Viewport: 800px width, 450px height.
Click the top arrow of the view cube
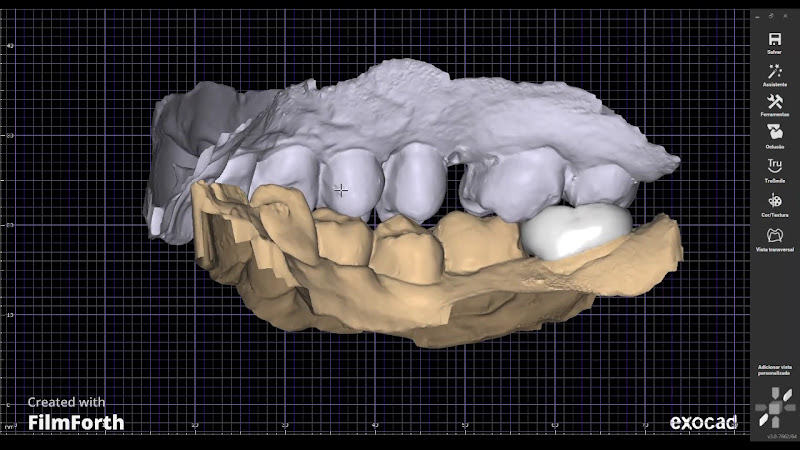(775, 393)
